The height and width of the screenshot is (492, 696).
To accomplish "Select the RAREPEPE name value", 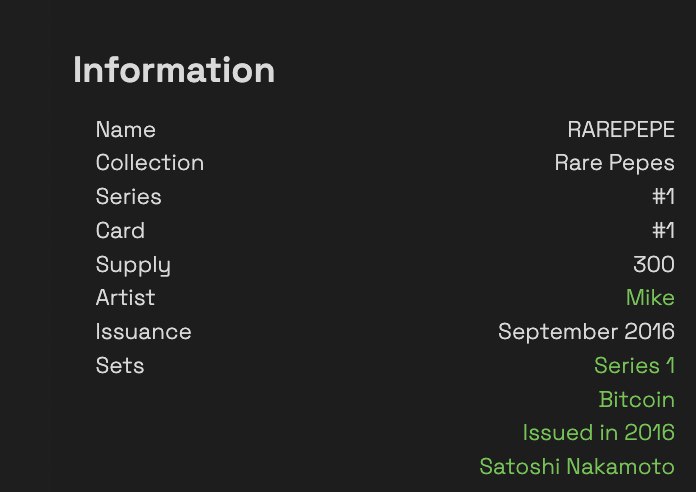I will 621,130.
